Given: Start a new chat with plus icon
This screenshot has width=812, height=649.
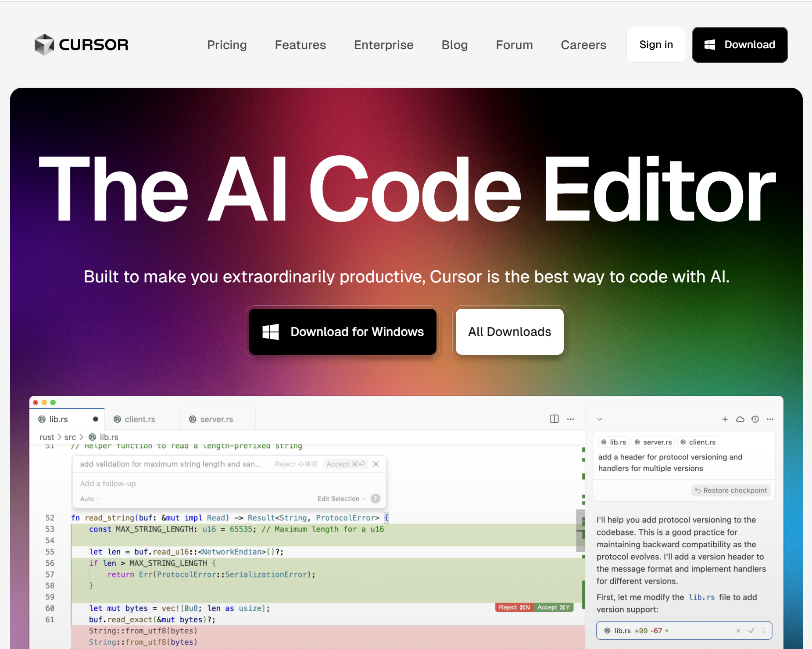Looking at the screenshot, I should click(725, 419).
